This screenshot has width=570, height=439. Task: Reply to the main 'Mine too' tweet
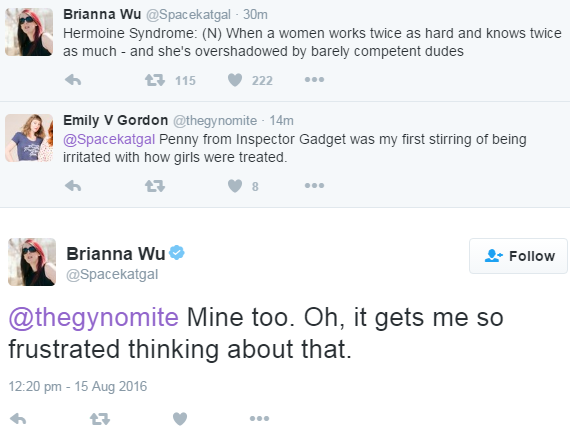coord(18,419)
